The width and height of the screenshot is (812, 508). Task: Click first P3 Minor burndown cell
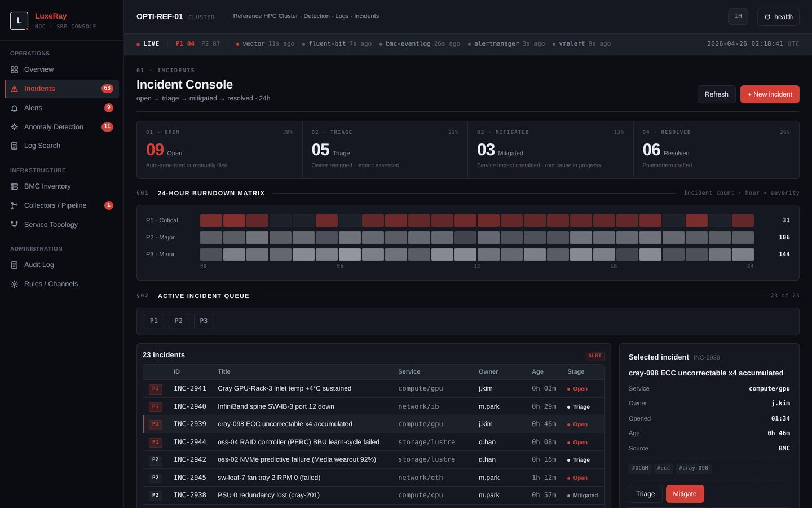click(211, 255)
